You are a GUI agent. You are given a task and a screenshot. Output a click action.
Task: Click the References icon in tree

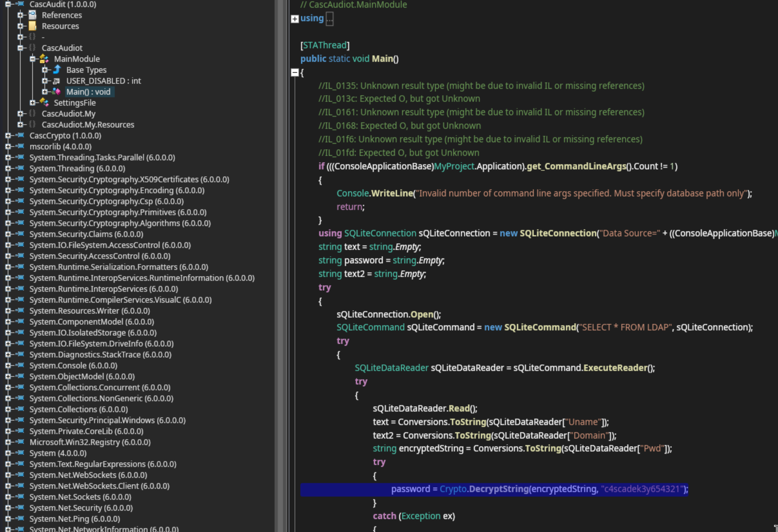coord(33,15)
